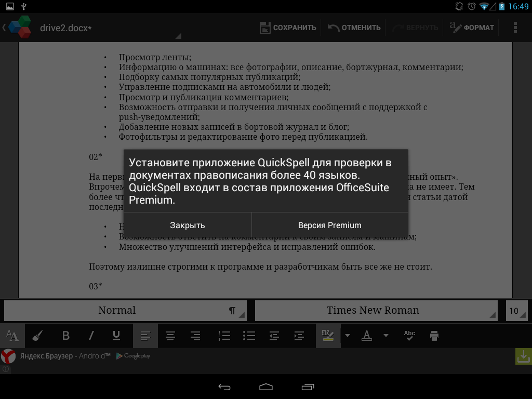Viewport: 532px width, 399px height.
Task: Tap the ad info icon
Action: point(5,369)
